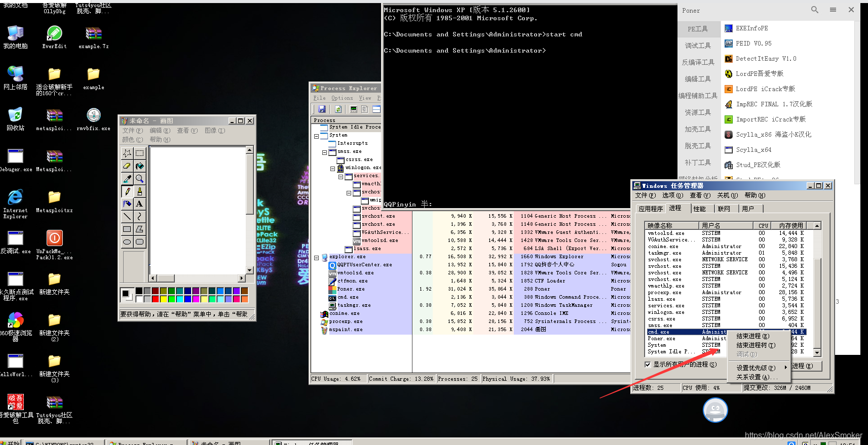
Task: Collapse the services.exe tree node
Action: coord(341,176)
